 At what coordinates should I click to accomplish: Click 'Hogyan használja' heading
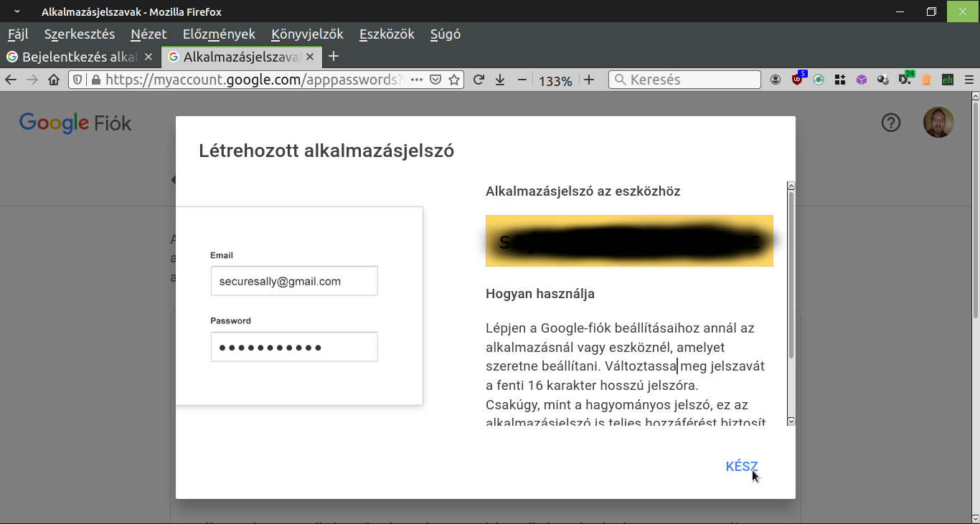click(540, 294)
